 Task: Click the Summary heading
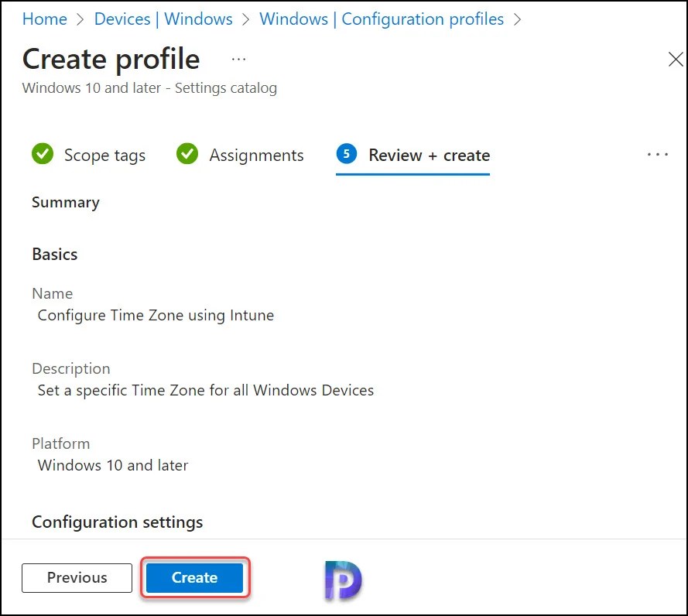[65, 202]
